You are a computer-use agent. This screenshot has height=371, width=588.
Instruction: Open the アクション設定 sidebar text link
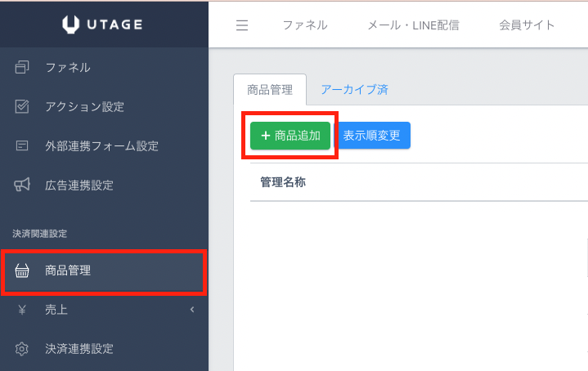84,106
